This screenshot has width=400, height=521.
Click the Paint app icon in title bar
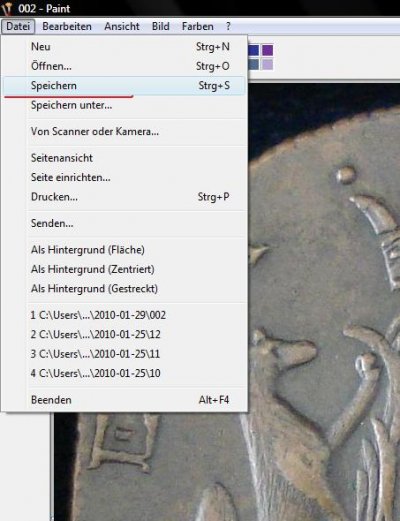tap(7, 8)
